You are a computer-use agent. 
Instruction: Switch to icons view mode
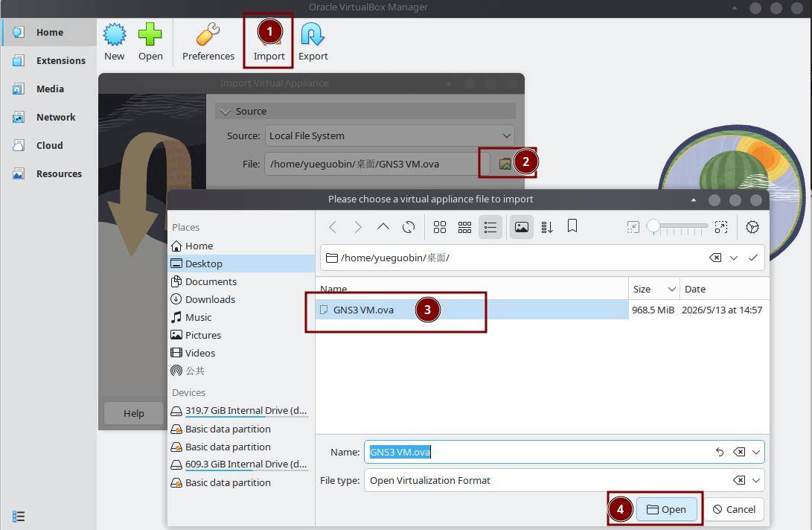click(x=440, y=227)
